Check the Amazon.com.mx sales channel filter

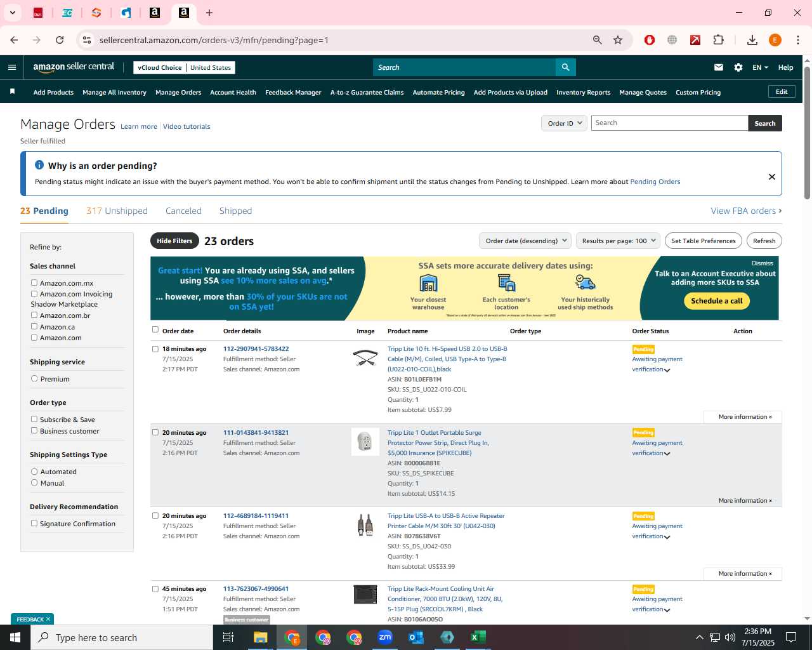(34, 282)
